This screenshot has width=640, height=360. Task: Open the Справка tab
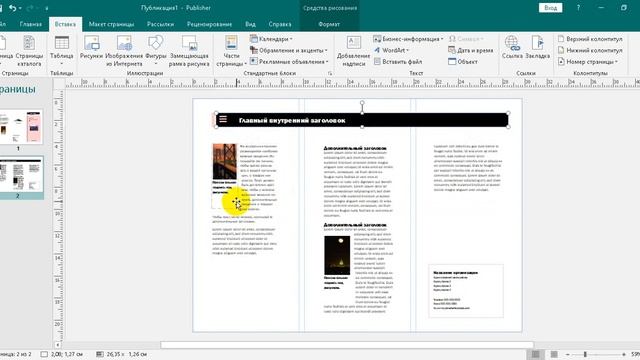(280, 24)
